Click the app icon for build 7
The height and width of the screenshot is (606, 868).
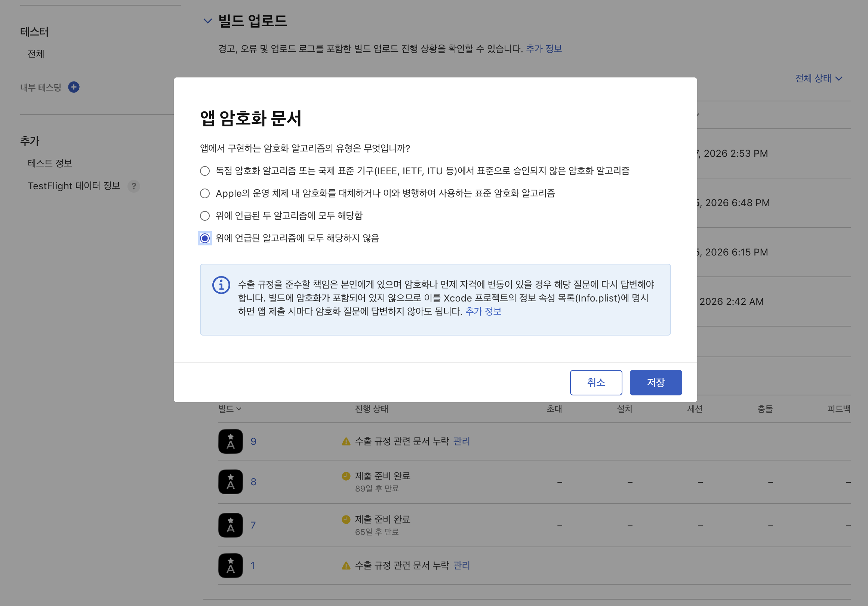click(x=230, y=525)
